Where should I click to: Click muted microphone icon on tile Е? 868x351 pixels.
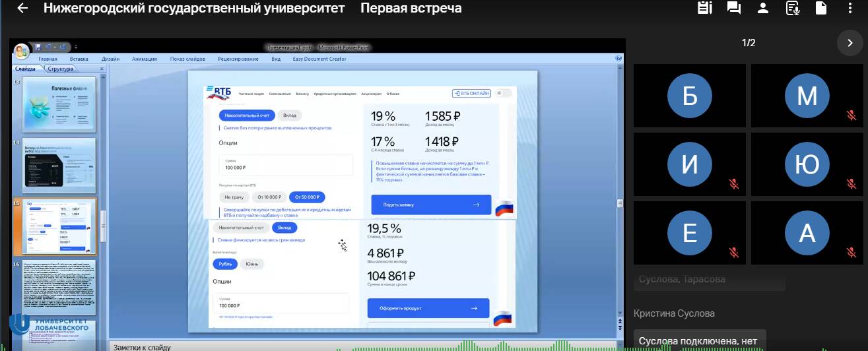[x=734, y=253]
